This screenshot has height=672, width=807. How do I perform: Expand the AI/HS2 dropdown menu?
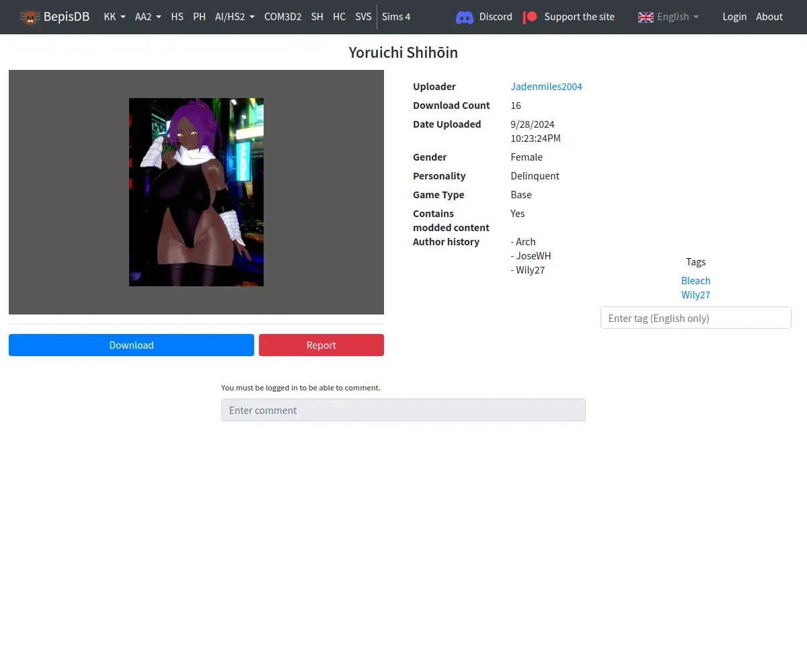click(x=235, y=17)
